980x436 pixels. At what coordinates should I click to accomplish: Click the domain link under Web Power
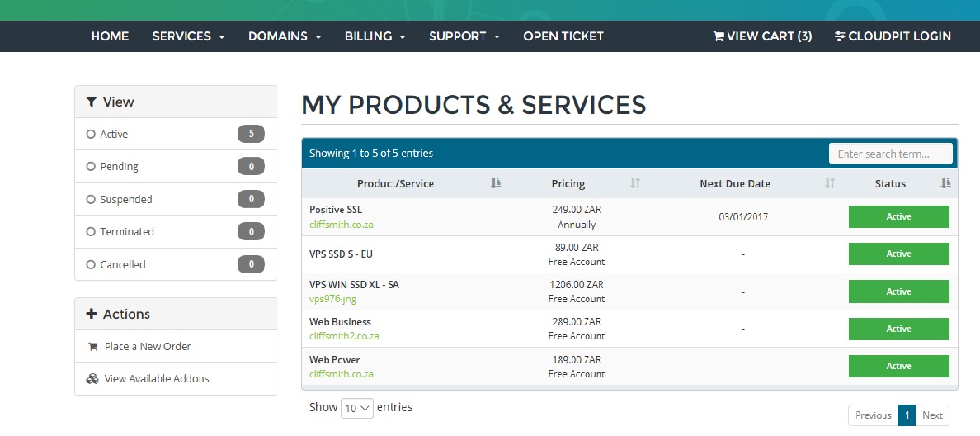tap(342, 374)
